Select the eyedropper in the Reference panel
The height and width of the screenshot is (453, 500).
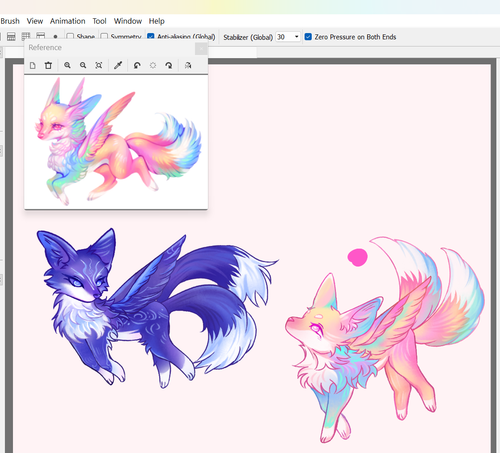(118, 65)
